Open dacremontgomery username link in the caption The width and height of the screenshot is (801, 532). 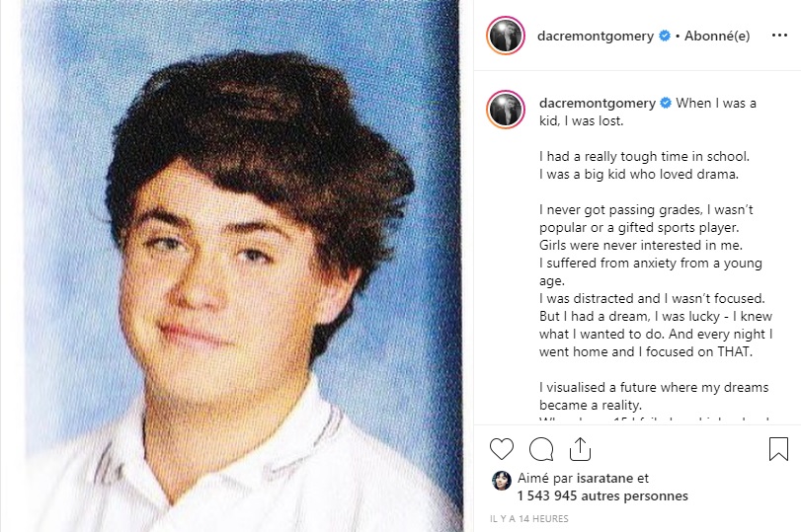598,103
